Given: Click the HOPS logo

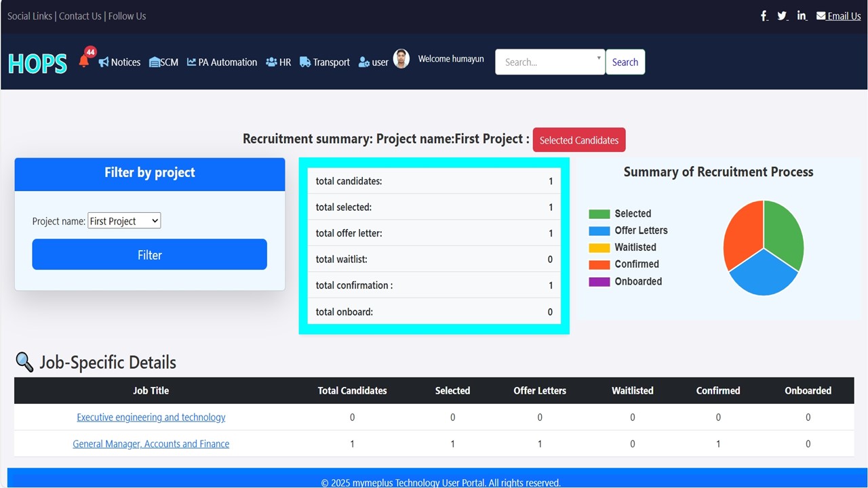Looking at the screenshot, I should pyautogui.click(x=37, y=63).
